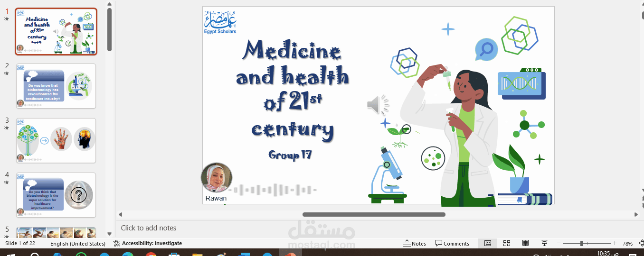The height and width of the screenshot is (256, 644).
Task: Click the accessibility checker icon
Action: point(117,243)
